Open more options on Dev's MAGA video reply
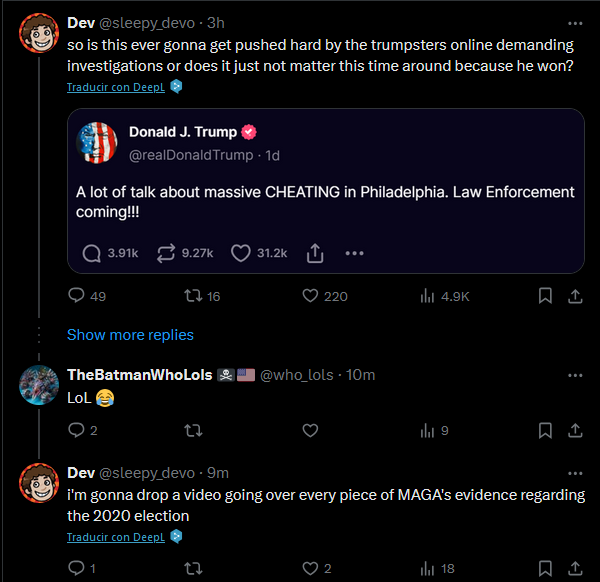 (575, 473)
